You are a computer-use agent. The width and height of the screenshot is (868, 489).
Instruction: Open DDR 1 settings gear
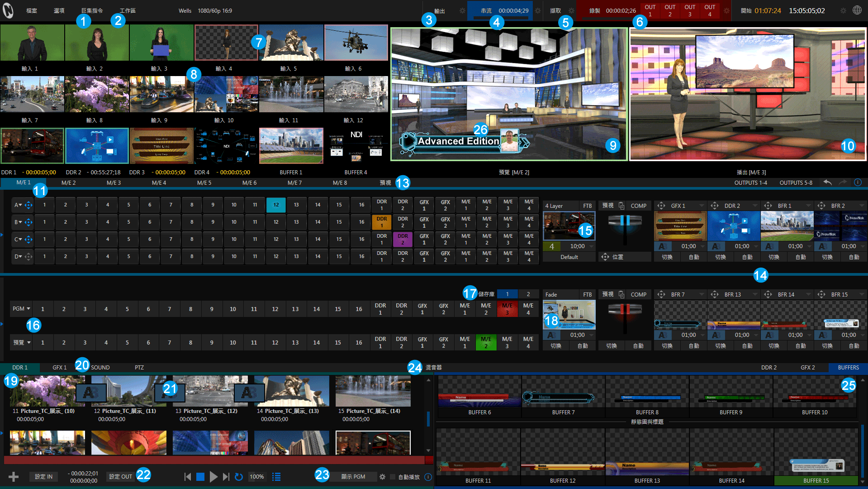(383, 477)
